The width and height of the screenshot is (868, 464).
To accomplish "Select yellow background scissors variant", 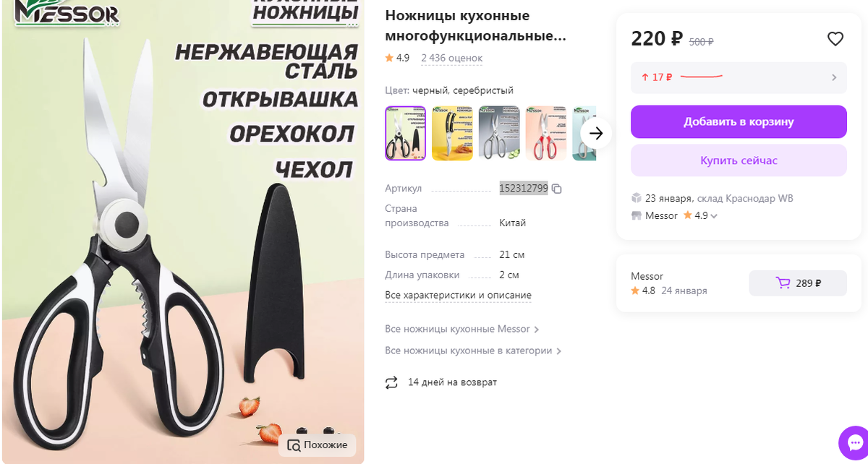I will [x=452, y=133].
